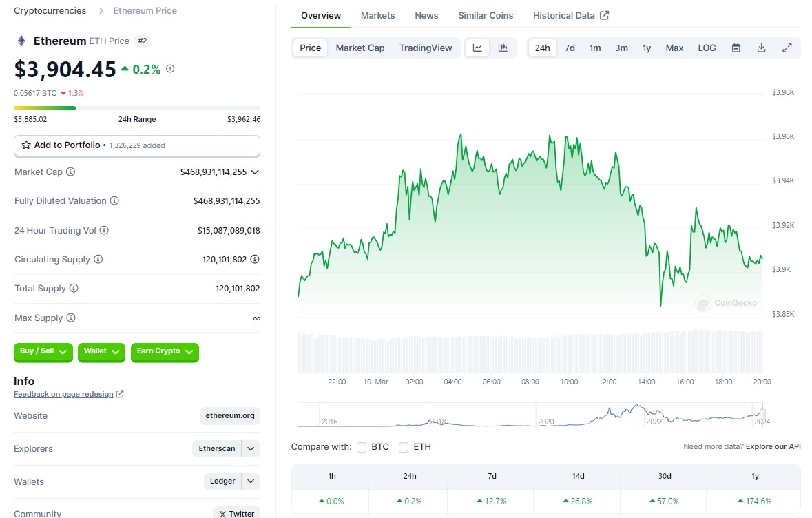Click the right handle of the chart navigator
This screenshot has width=812, height=518.
tap(762, 413)
